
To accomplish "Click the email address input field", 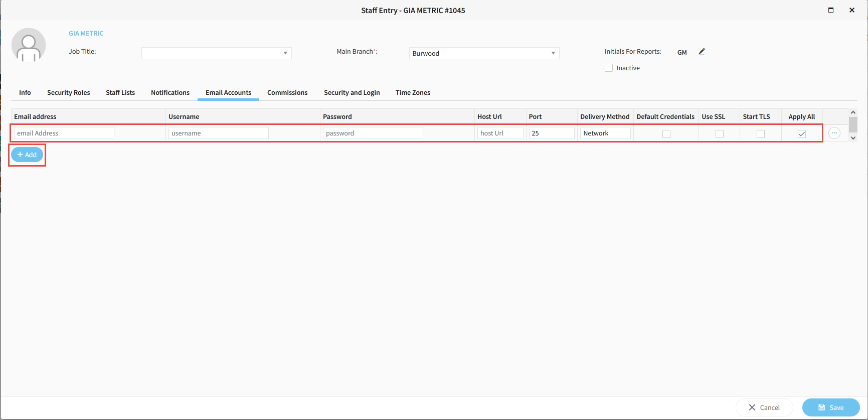I will [x=64, y=133].
